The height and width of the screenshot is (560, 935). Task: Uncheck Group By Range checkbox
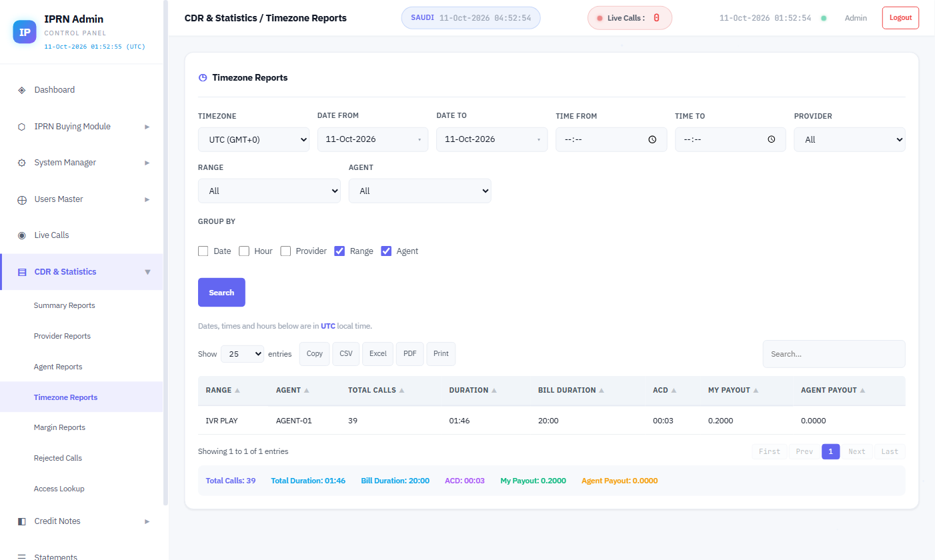pos(339,251)
